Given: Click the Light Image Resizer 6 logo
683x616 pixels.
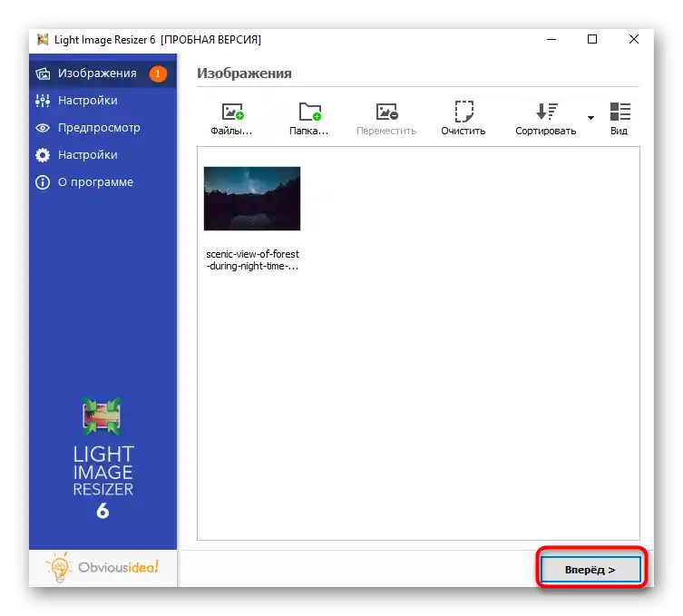Looking at the screenshot, I should pos(102,458).
